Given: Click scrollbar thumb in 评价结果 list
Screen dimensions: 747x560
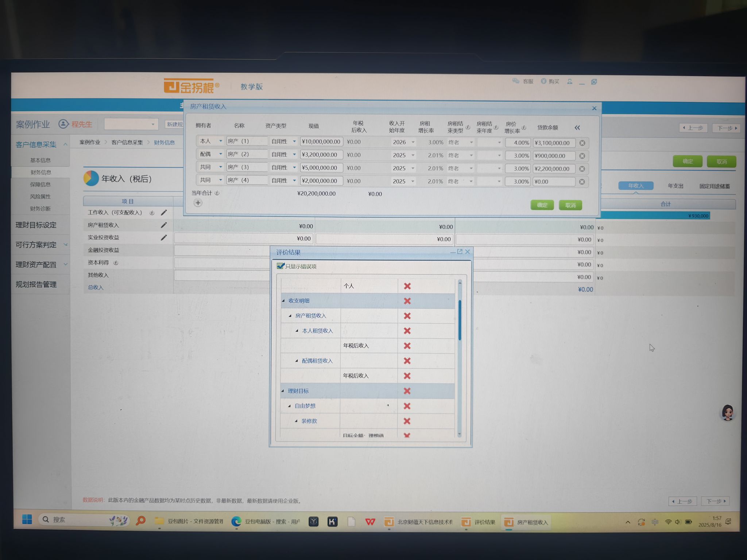Looking at the screenshot, I should point(460,320).
